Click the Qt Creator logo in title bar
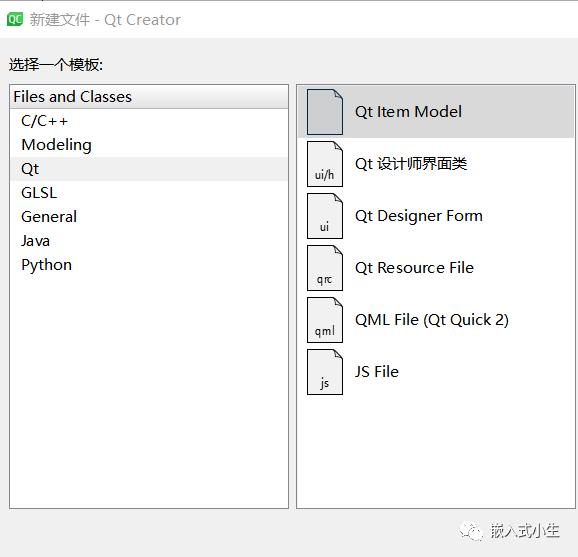Viewport: 578px width, 557px height. 15,19
